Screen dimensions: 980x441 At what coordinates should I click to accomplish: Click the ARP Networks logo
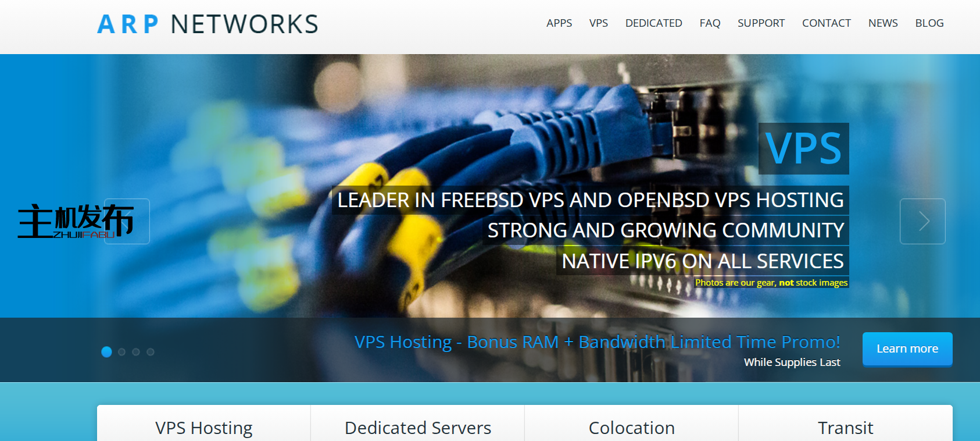coord(208,24)
